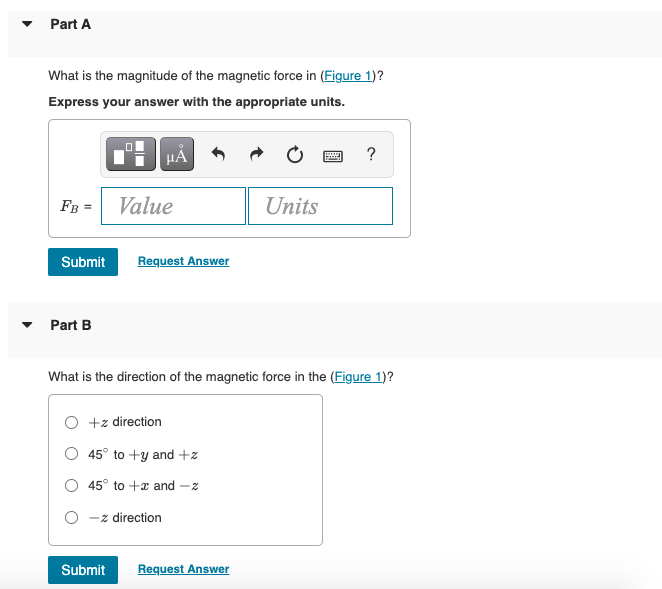The image size is (662, 589).
Task: Collapse the Part B section
Action: click(27, 325)
